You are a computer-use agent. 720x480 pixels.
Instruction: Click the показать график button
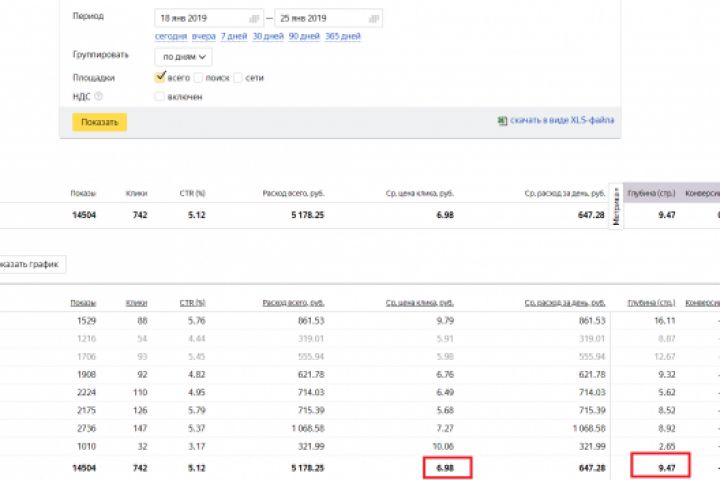click(x=30, y=265)
